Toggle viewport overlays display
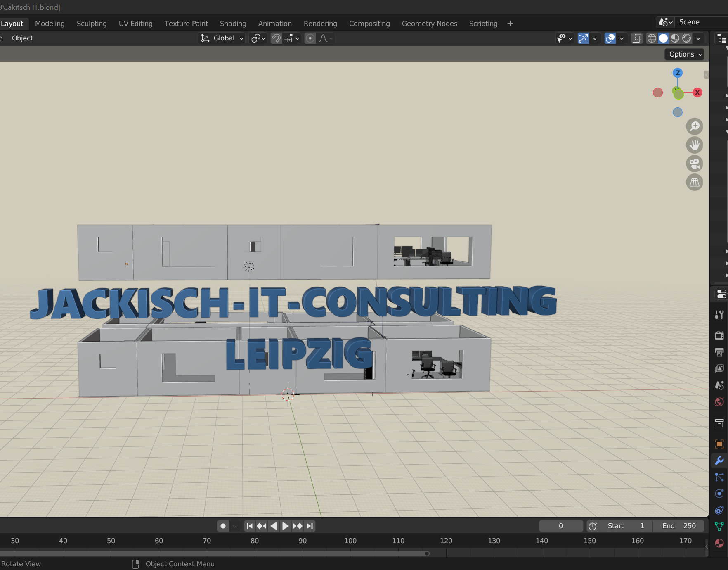 (x=610, y=38)
